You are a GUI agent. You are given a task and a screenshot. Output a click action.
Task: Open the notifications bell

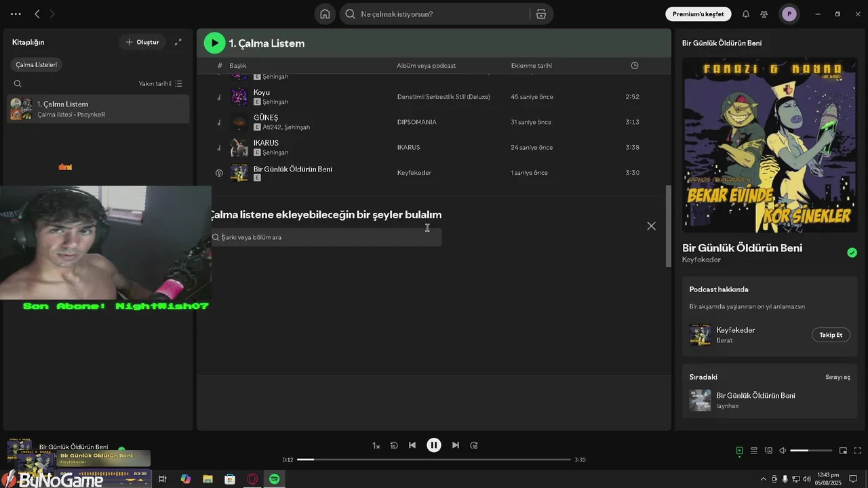pyautogui.click(x=746, y=14)
